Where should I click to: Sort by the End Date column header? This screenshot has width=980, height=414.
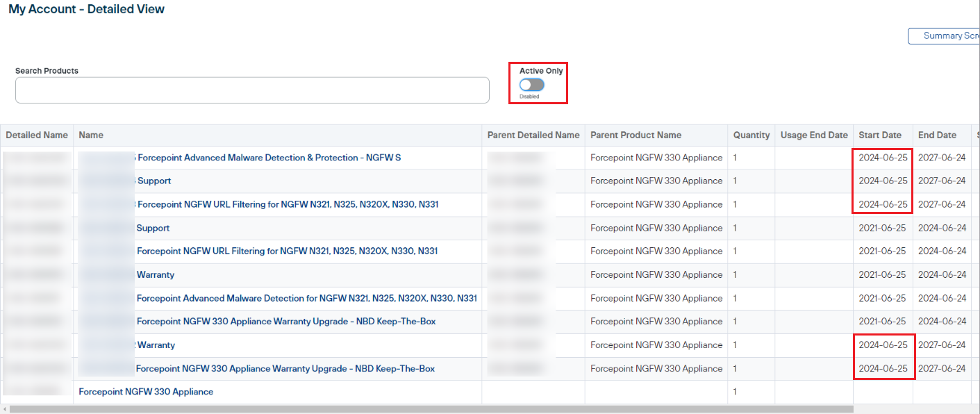(937, 135)
